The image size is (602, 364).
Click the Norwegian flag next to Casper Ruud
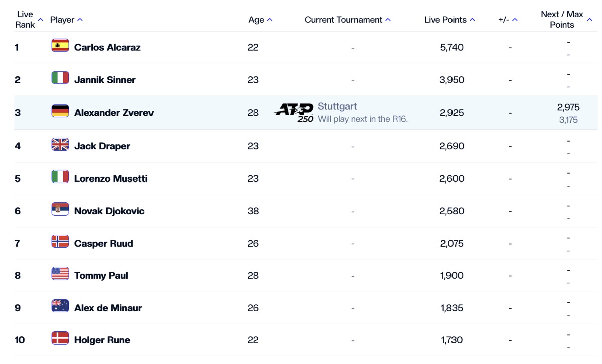60,242
